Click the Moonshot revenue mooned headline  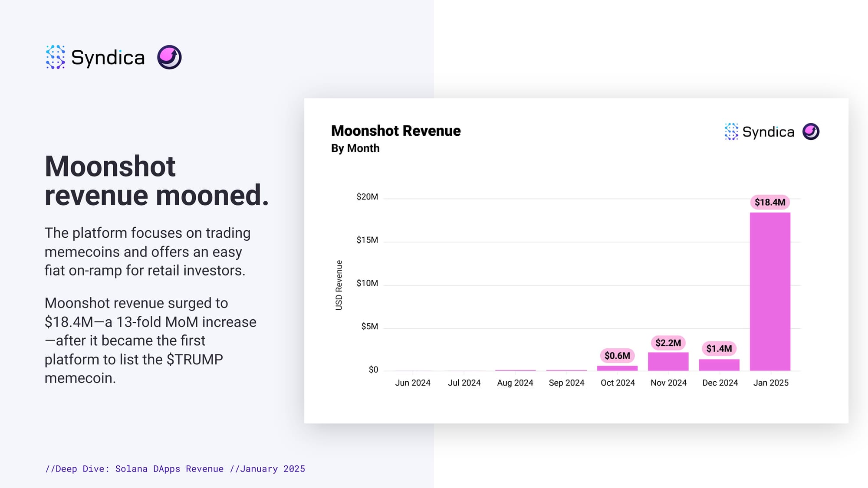[156, 180]
